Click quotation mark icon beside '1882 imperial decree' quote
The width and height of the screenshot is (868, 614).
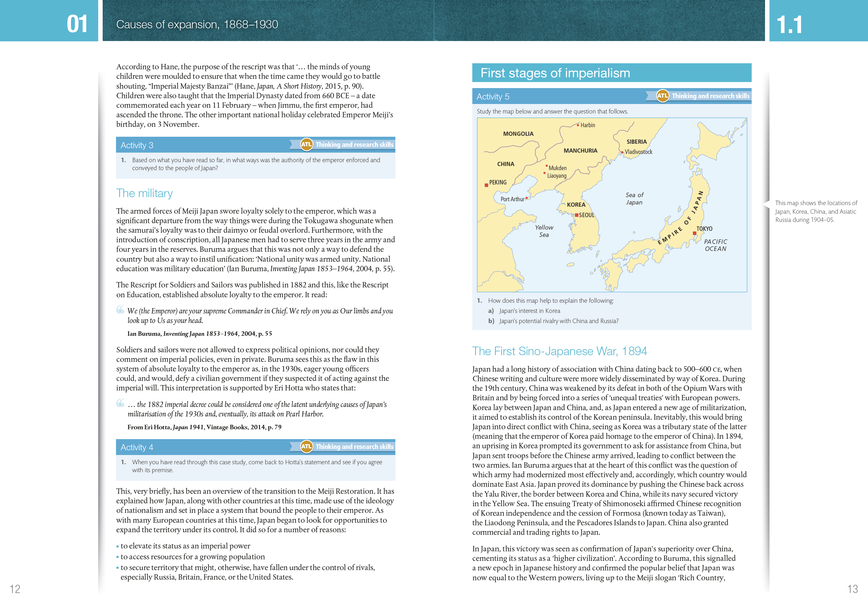pos(120,403)
